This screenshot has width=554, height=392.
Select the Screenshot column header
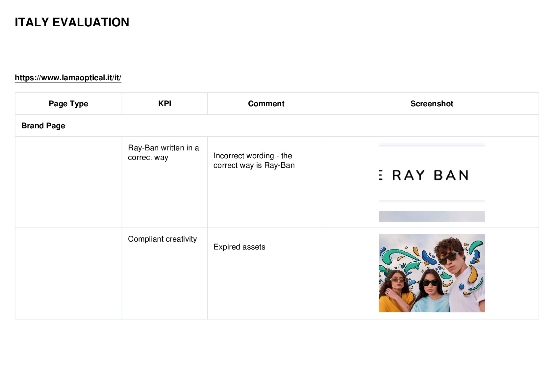click(432, 104)
